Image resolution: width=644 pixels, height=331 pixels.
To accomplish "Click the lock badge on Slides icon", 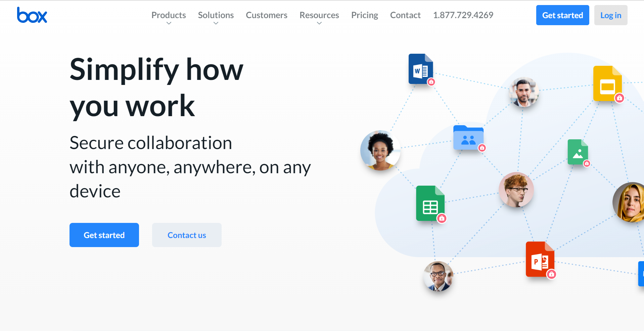I will [x=619, y=98].
